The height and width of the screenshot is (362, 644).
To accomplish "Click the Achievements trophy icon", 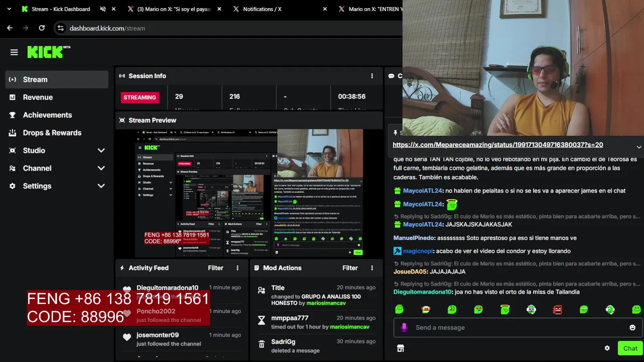I will click(x=13, y=115).
